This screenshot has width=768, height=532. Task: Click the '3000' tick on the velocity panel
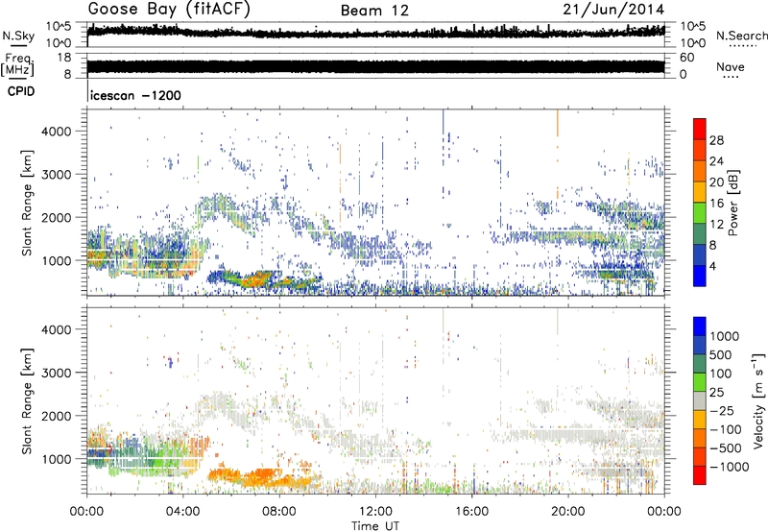coord(56,373)
